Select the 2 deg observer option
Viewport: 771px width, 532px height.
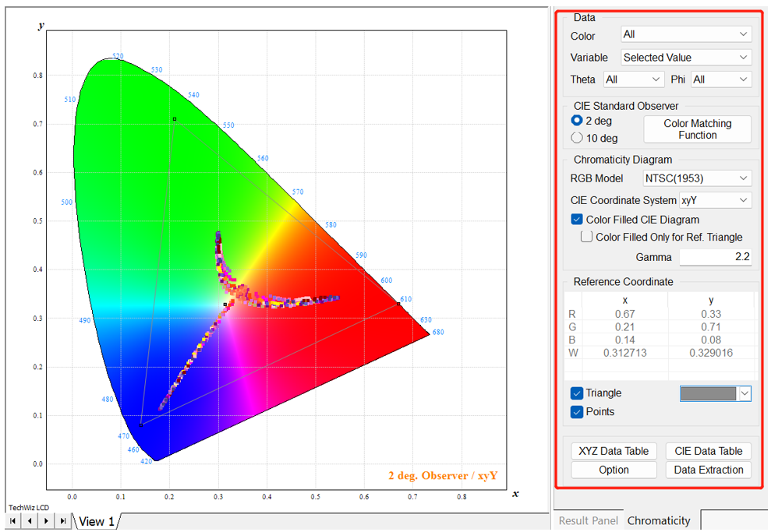click(x=577, y=121)
